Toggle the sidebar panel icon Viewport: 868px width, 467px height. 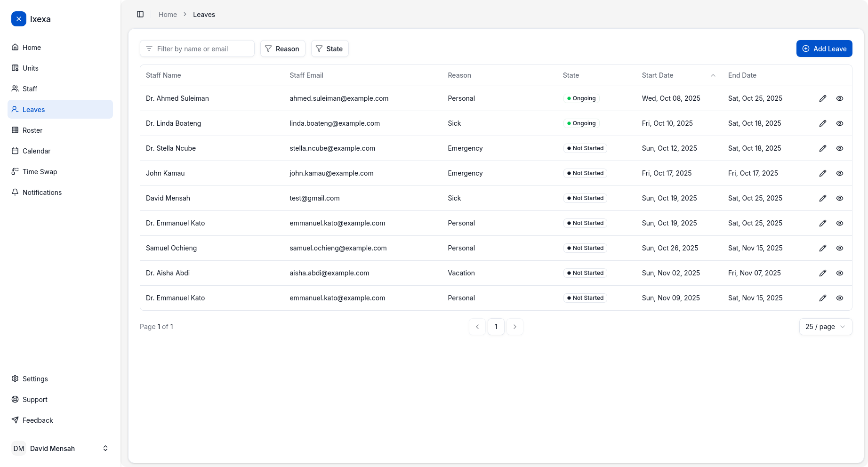pos(140,14)
